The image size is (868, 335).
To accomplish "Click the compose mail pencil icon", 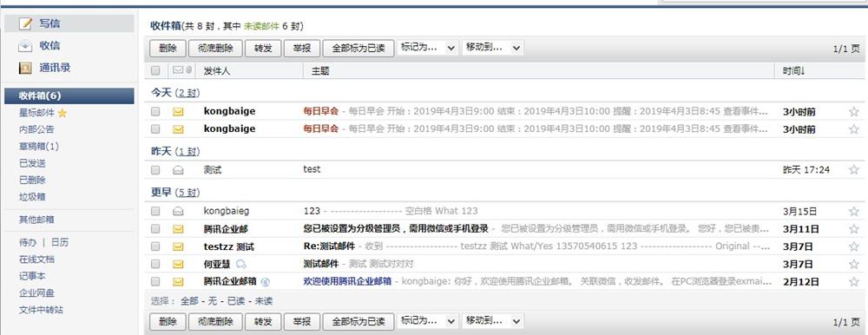I will (x=25, y=23).
